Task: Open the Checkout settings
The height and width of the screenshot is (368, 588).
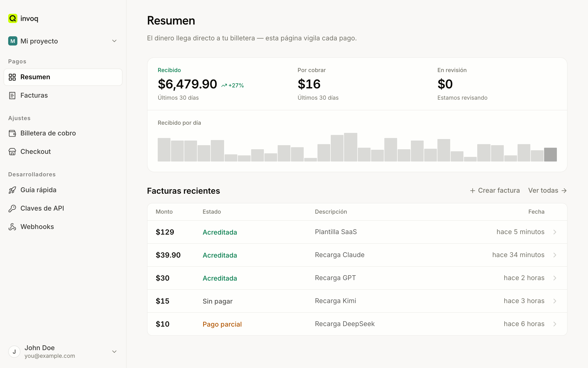Action: pyautogui.click(x=63, y=152)
